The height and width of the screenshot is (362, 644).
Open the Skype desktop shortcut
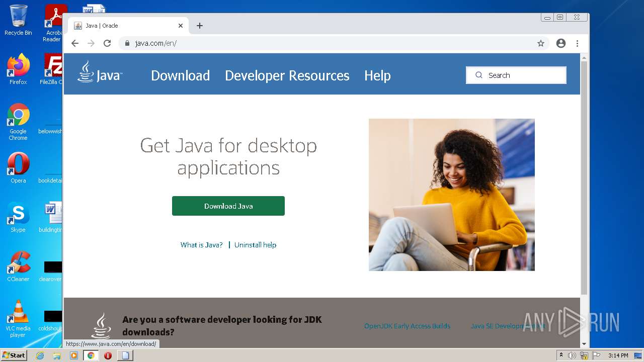click(x=18, y=217)
